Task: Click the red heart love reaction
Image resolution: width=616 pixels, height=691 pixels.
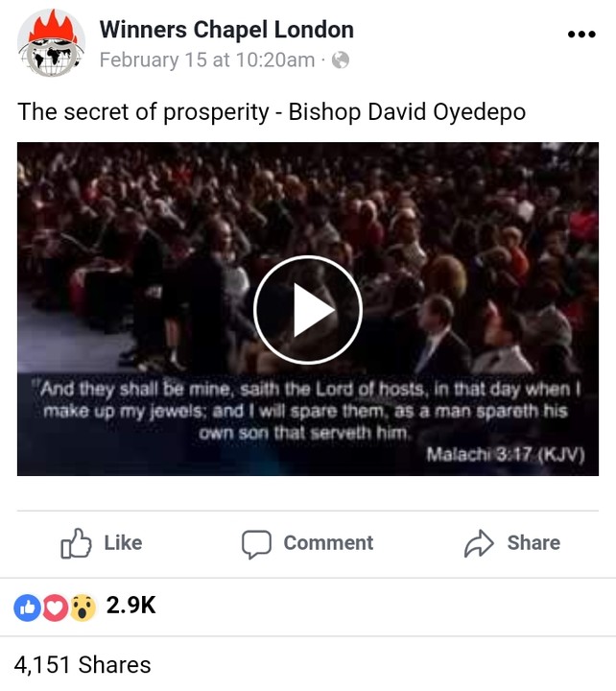Action: 55,608
